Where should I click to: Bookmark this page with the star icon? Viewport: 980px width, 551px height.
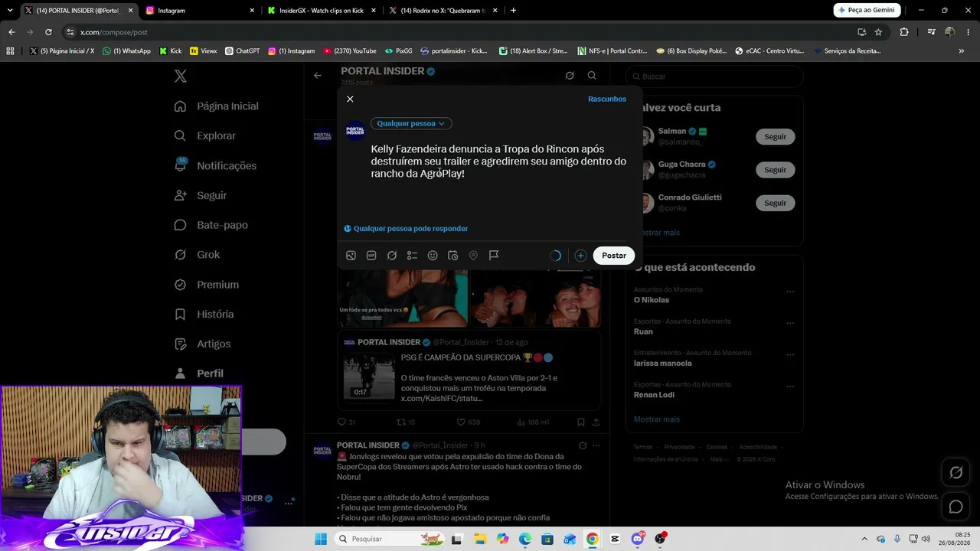point(878,32)
